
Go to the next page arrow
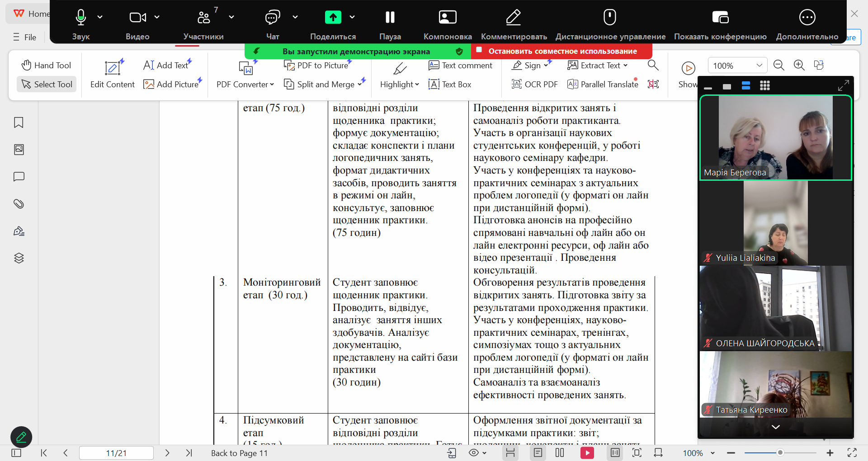pos(167,453)
